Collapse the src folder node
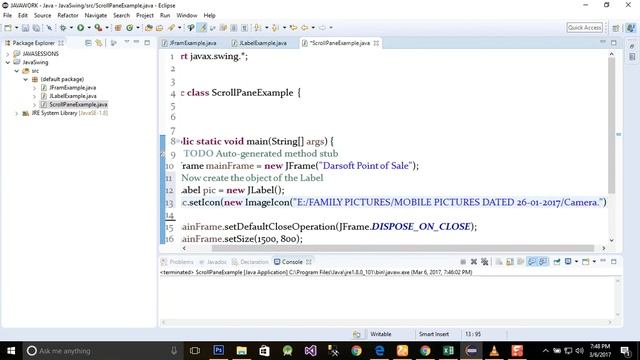 [17, 71]
